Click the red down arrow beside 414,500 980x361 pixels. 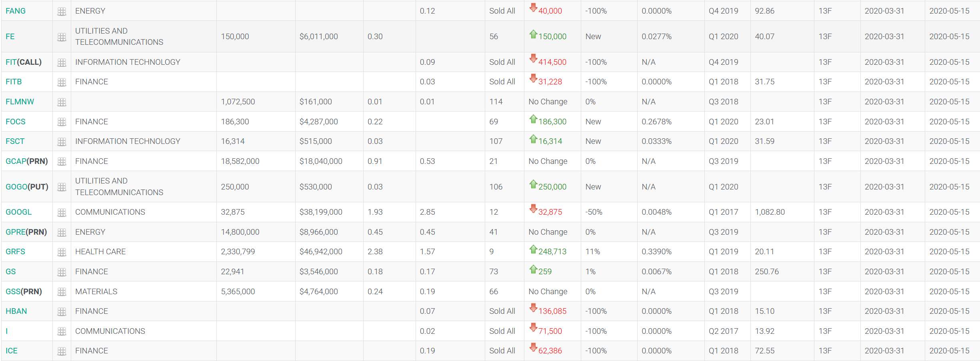click(533, 58)
